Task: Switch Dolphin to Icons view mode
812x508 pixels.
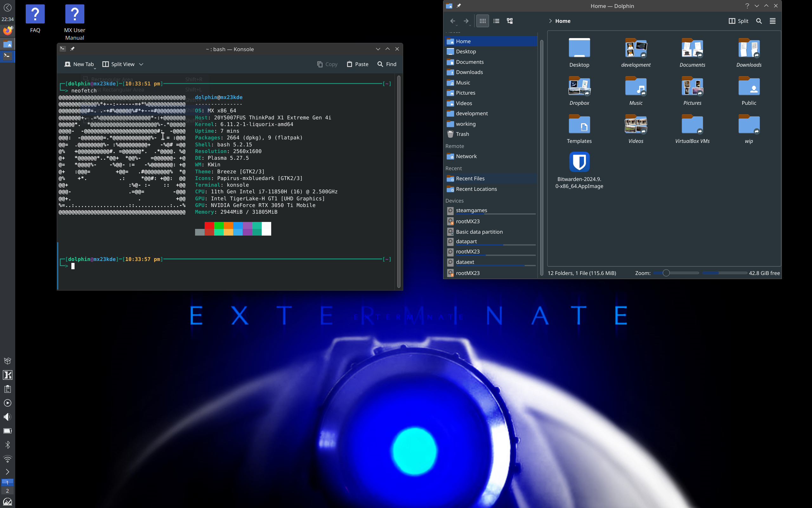Action: click(x=482, y=21)
